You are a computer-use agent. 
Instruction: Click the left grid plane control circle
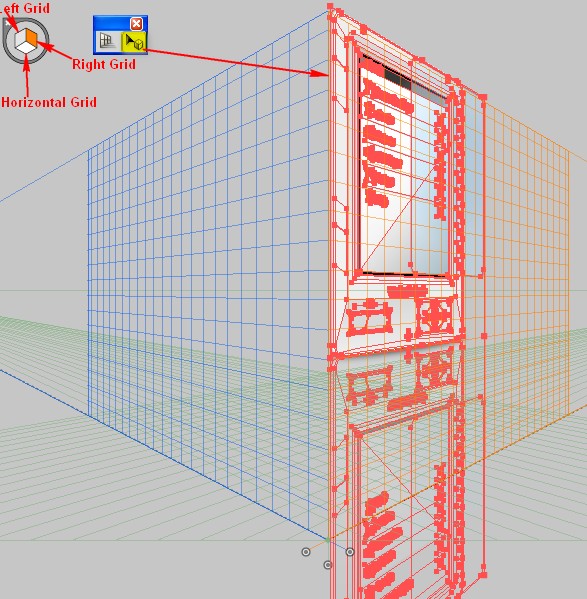point(306,552)
